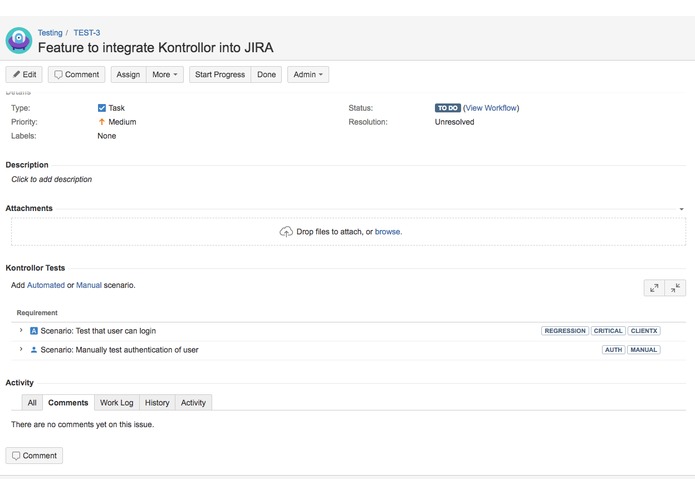Click Start Progress button

tap(220, 74)
